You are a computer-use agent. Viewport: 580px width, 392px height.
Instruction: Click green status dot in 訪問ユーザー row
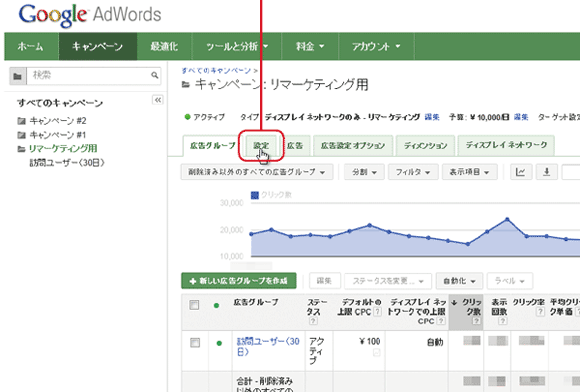coord(219,343)
